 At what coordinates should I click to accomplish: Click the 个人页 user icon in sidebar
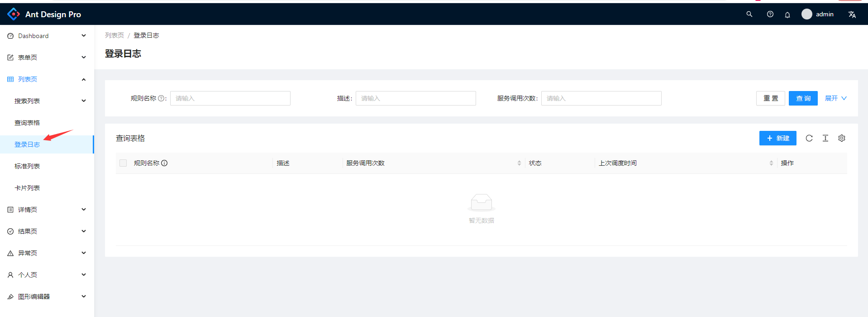(10, 275)
